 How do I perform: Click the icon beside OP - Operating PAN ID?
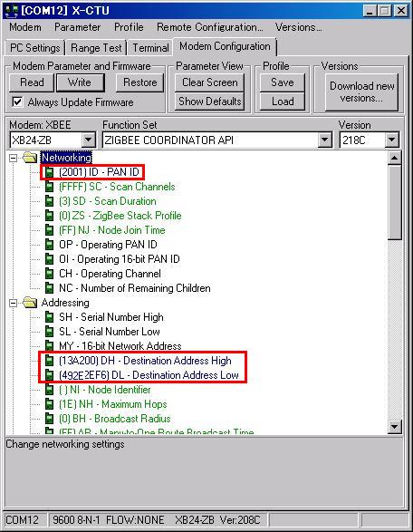[x=50, y=245]
